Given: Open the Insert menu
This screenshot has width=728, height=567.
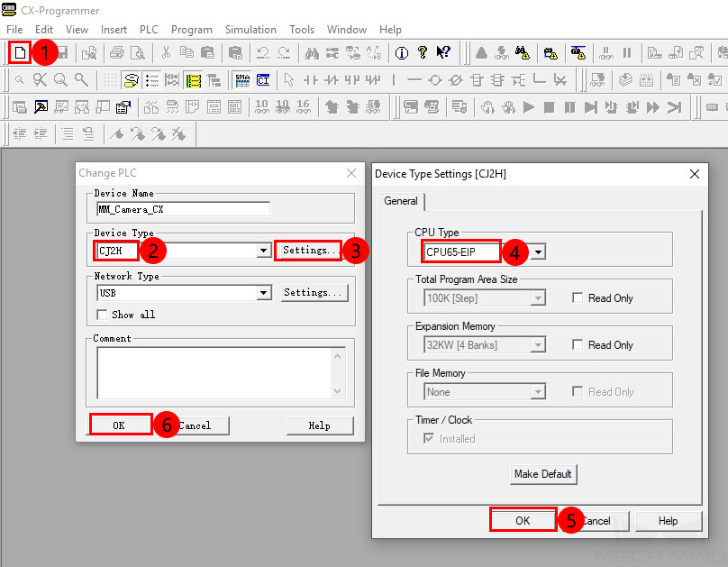Looking at the screenshot, I should tap(114, 30).
